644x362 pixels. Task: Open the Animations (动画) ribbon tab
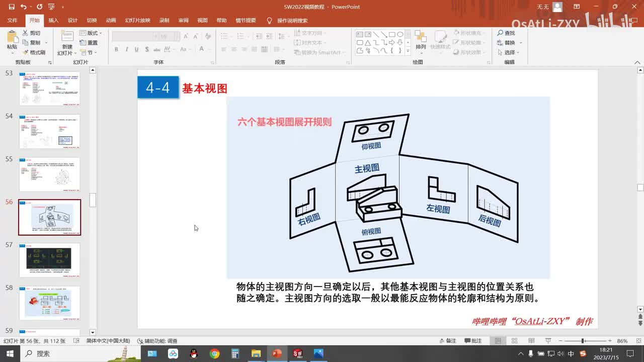(x=111, y=21)
